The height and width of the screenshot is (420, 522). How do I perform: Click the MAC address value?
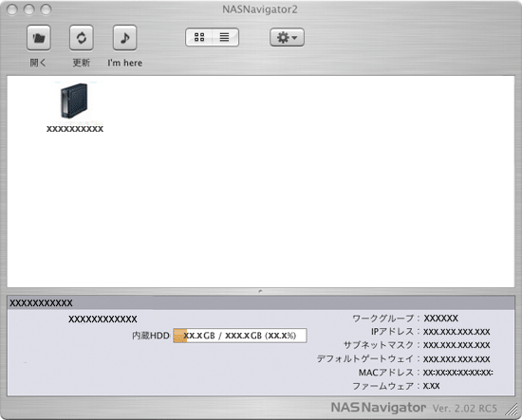458,373
